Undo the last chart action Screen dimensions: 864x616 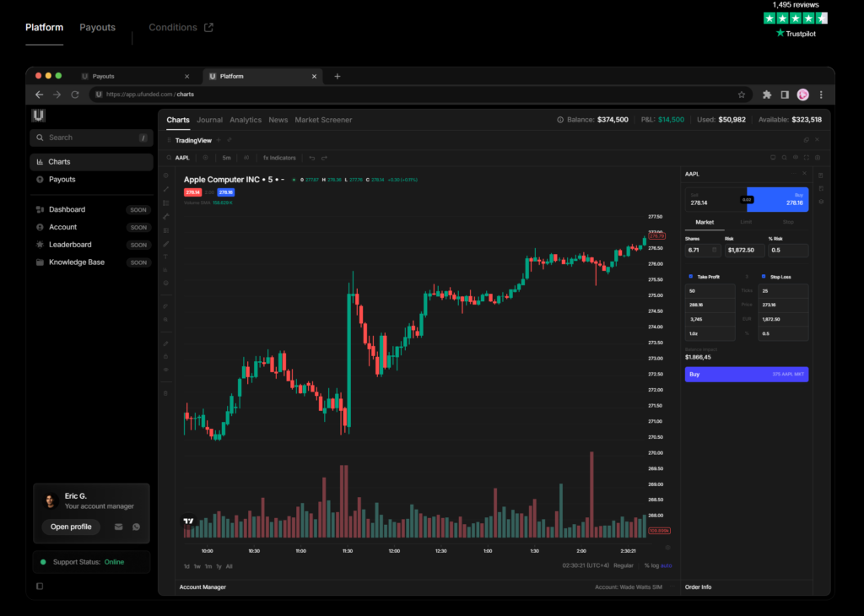[x=312, y=158]
